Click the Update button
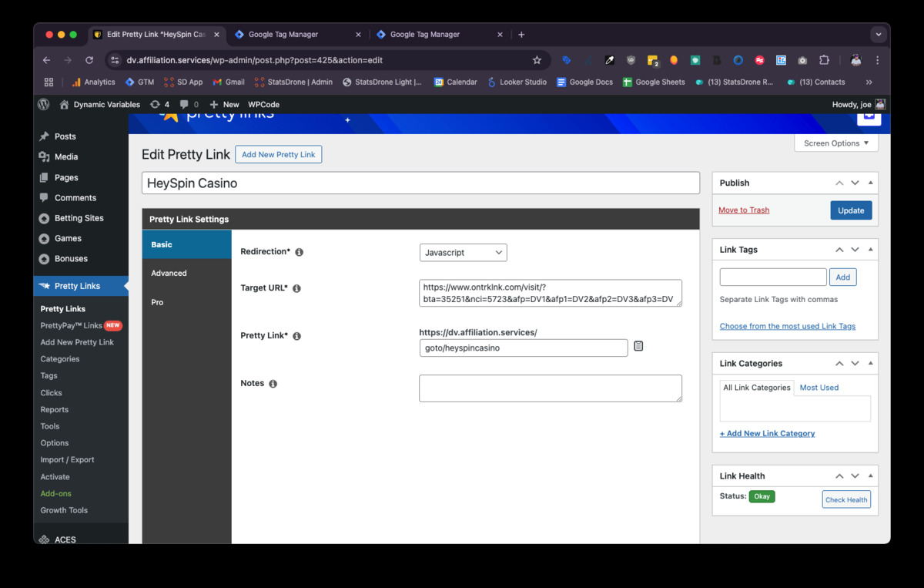Image resolution: width=924 pixels, height=588 pixels. [851, 210]
